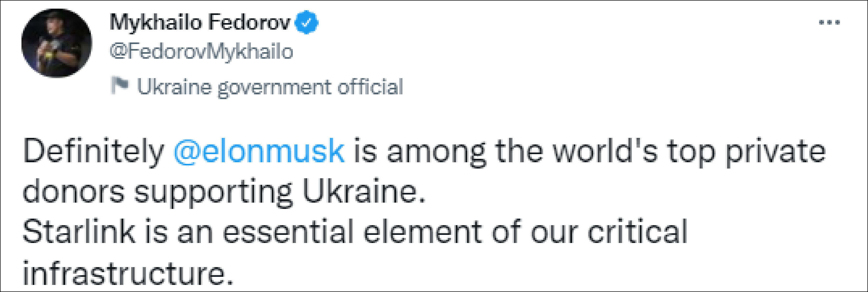This screenshot has height=292, width=868.
Task: Click the phrase essential element in the tweet
Action: click(x=352, y=232)
